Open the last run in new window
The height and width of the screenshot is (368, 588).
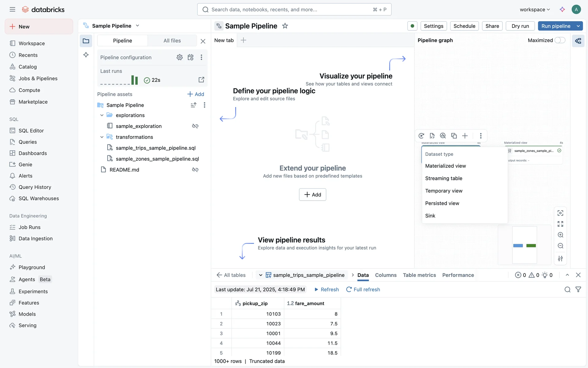click(201, 80)
